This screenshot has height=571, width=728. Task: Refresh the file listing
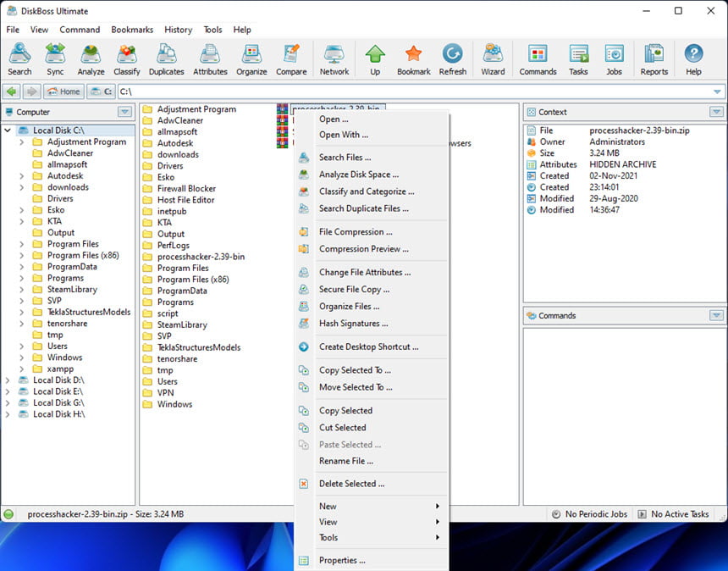452,58
